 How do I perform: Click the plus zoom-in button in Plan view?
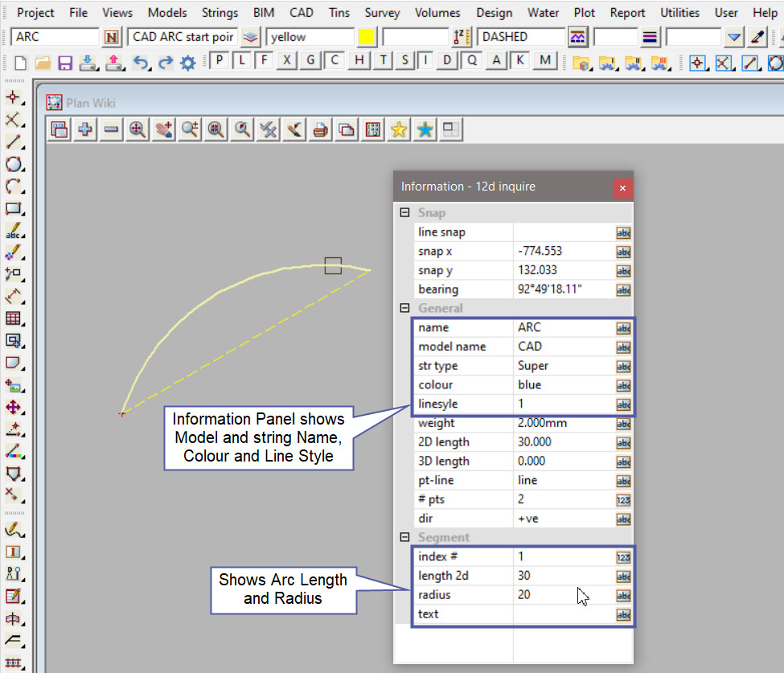tap(84, 129)
